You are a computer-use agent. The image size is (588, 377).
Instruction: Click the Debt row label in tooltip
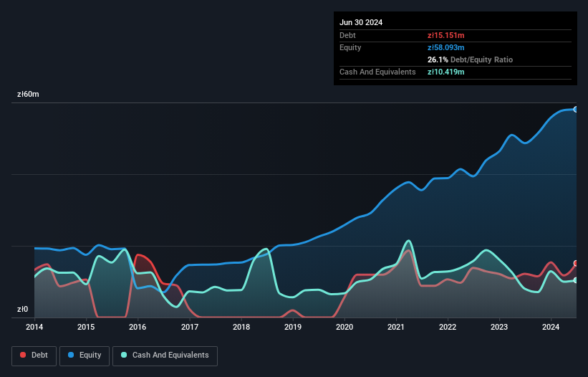pyautogui.click(x=347, y=35)
